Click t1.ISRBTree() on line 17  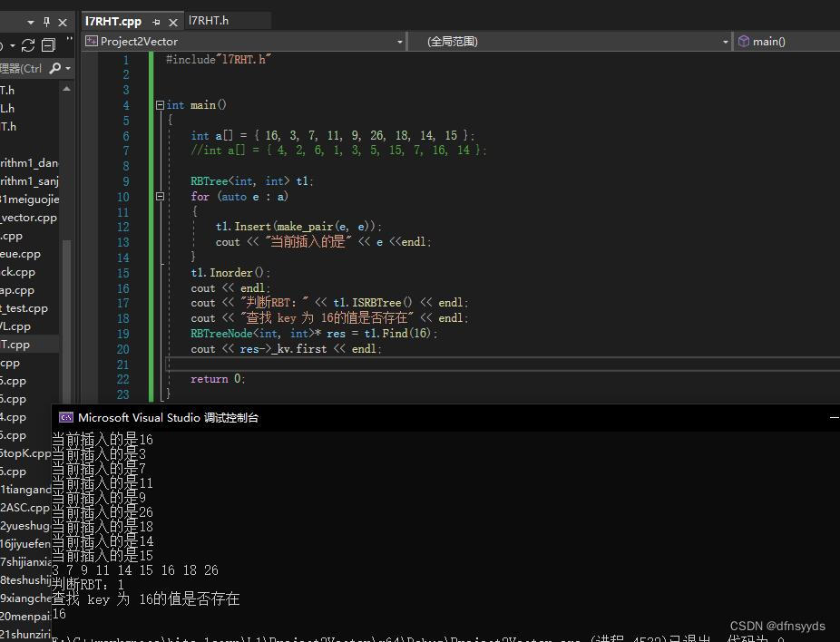pos(372,303)
